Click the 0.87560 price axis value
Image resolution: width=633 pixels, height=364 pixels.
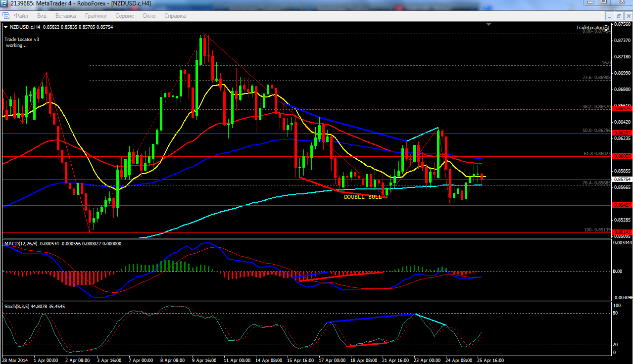[622, 24]
